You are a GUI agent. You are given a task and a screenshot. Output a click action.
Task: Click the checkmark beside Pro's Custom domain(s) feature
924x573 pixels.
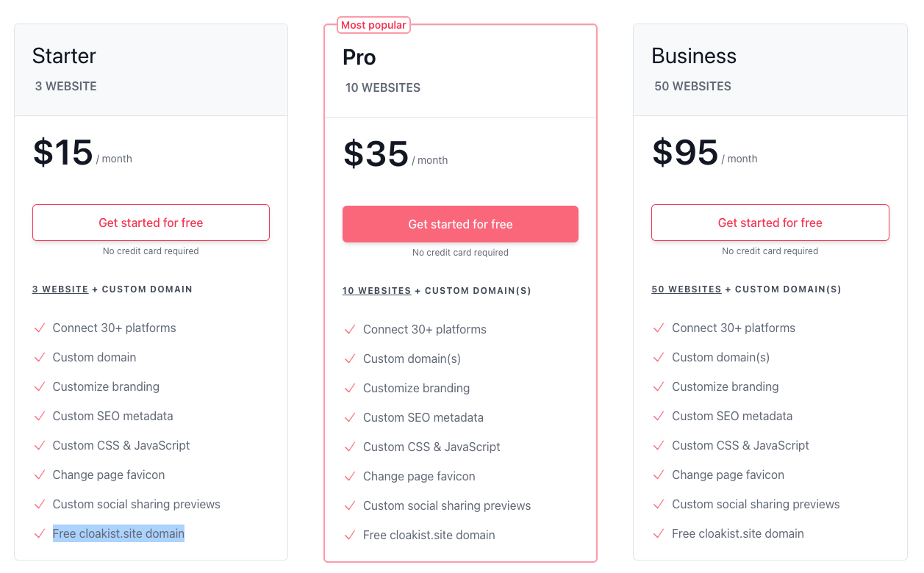pos(350,359)
